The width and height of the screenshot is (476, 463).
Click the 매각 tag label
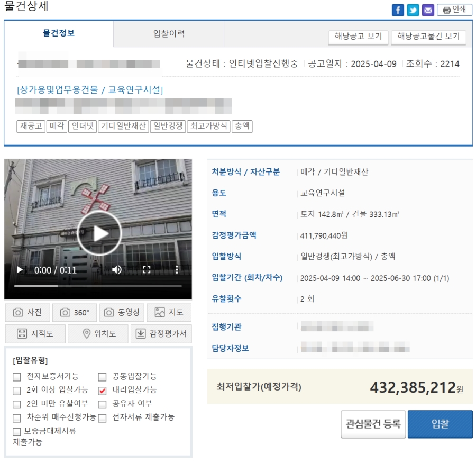(x=57, y=126)
